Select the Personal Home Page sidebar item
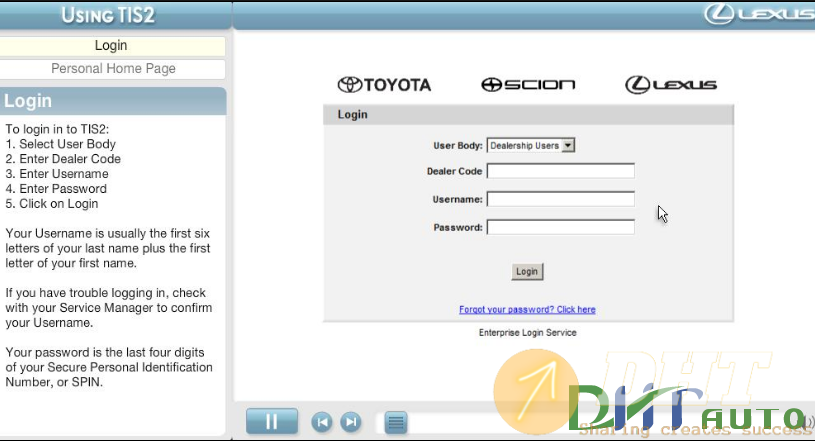This screenshot has width=815, height=441. pyautogui.click(x=111, y=69)
